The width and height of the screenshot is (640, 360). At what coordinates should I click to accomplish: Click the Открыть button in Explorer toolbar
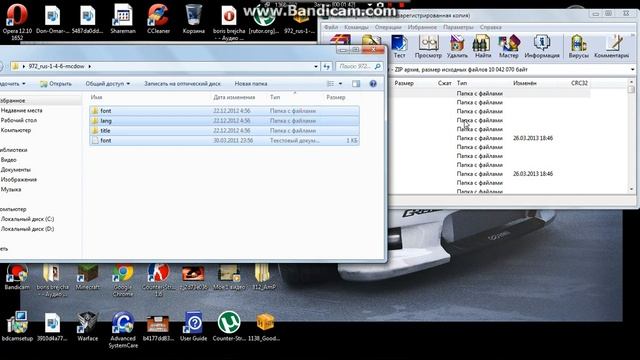coord(56,84)
